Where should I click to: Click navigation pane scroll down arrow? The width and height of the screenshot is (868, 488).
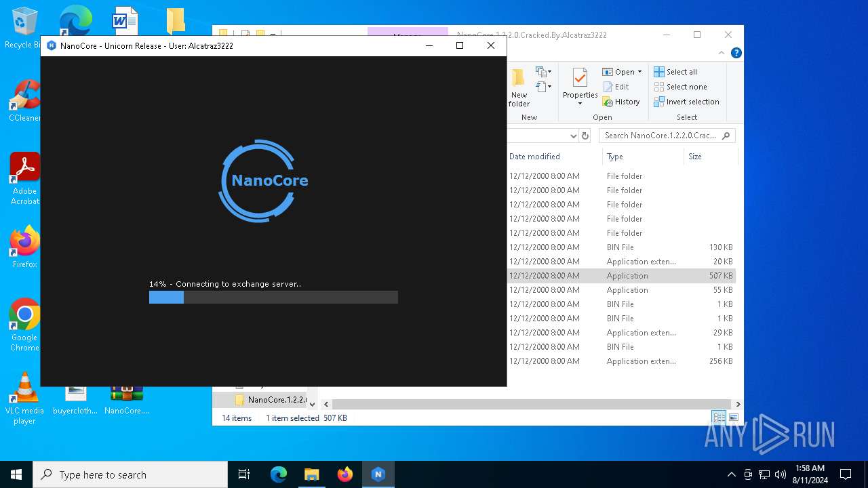[x=312, y=404]
